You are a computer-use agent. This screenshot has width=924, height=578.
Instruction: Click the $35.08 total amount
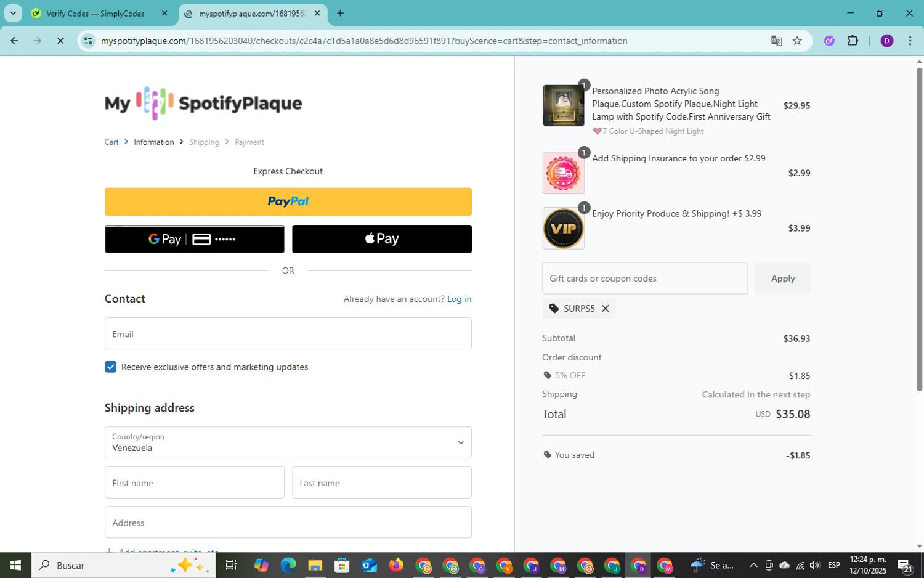coord(793,414)
